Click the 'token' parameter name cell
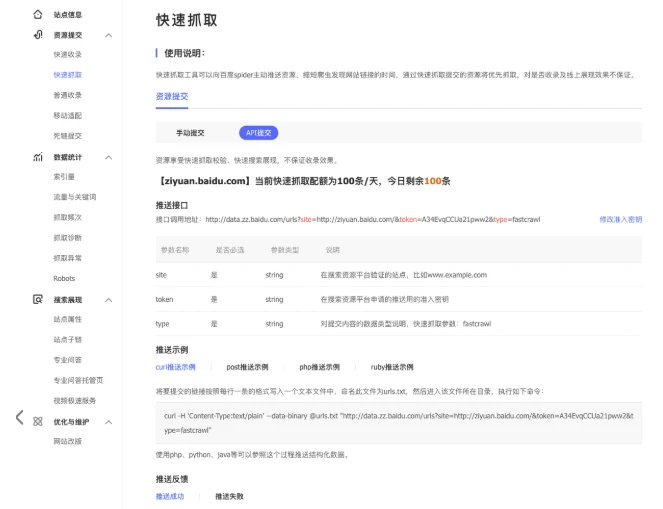Image resolution: width=663 pixels, height=509 pixels. pyautogui.click(x=164, y=299)
